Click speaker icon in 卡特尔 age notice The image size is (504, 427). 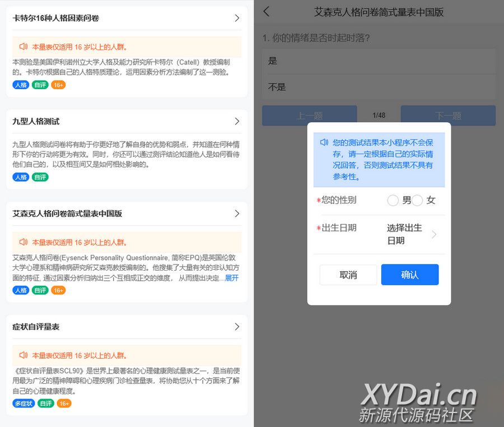pyautogui.click(x=24, y=47)
